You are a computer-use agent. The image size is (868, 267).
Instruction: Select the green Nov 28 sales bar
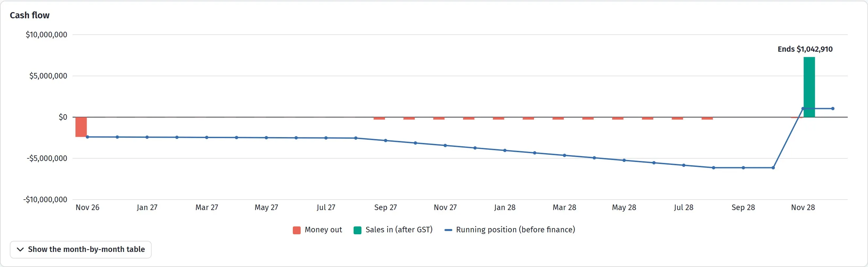click(809, 87)
